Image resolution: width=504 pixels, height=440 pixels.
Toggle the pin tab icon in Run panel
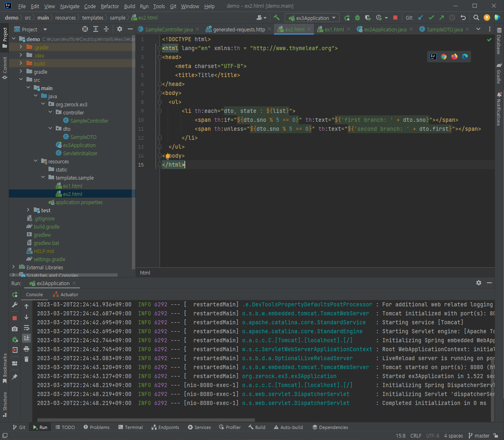point(15,377)
